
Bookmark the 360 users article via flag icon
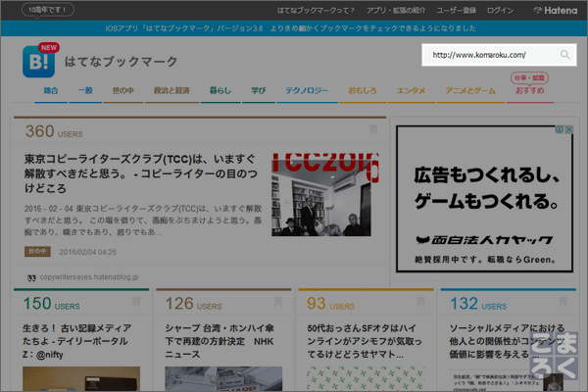pos(373,129)
